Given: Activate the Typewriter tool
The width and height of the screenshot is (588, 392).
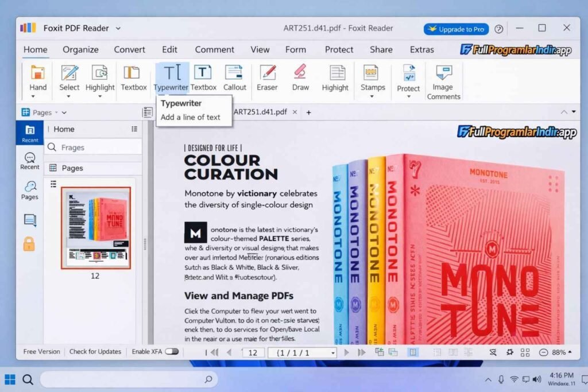Looking at the screenshot, I should click(x=171, y=77).
